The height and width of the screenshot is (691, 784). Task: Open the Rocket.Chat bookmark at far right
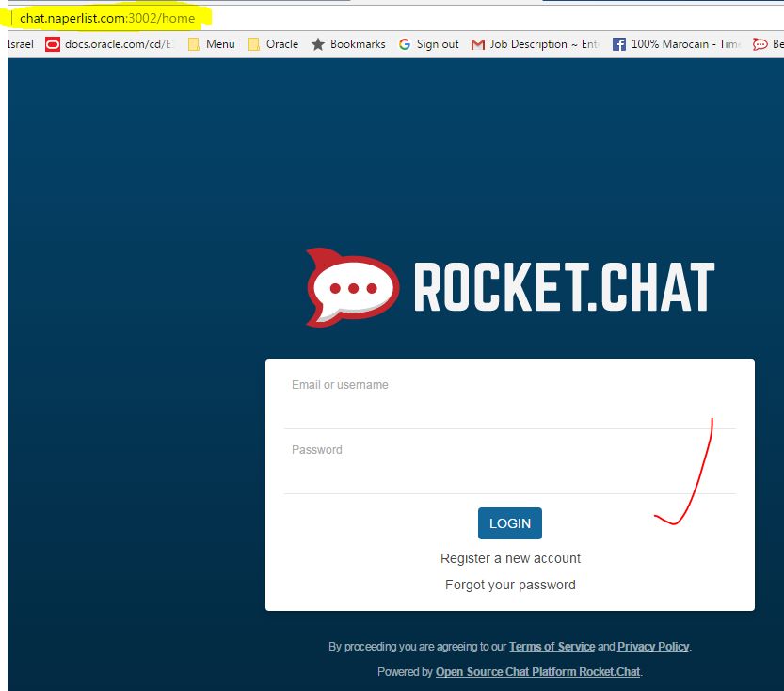768,44
